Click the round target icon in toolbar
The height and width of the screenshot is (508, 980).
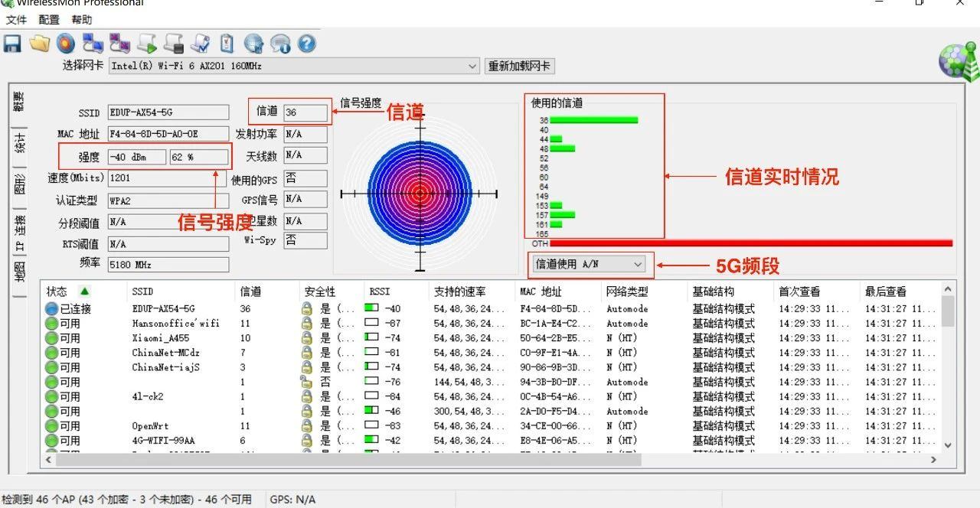(65, 44)
